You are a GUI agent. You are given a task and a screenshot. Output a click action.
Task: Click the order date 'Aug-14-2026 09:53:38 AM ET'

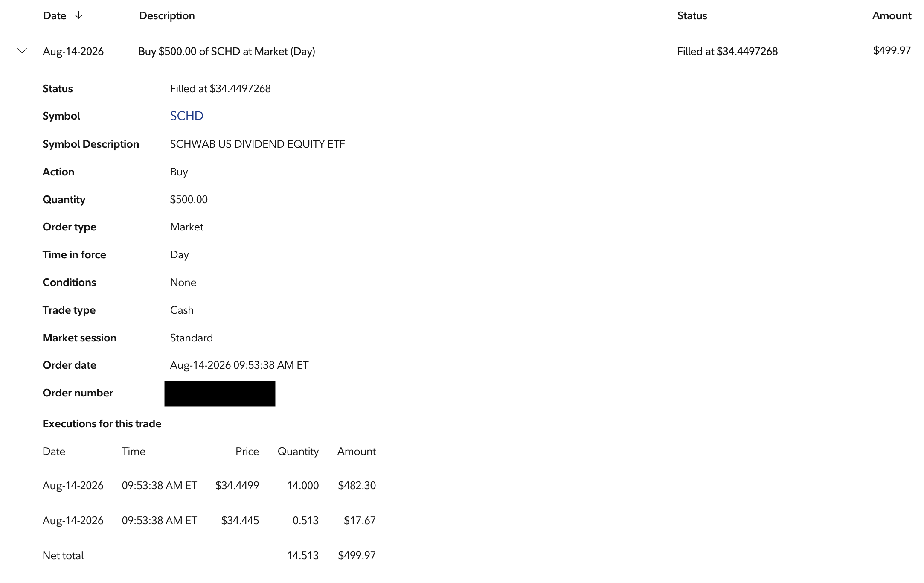(239, 365)
